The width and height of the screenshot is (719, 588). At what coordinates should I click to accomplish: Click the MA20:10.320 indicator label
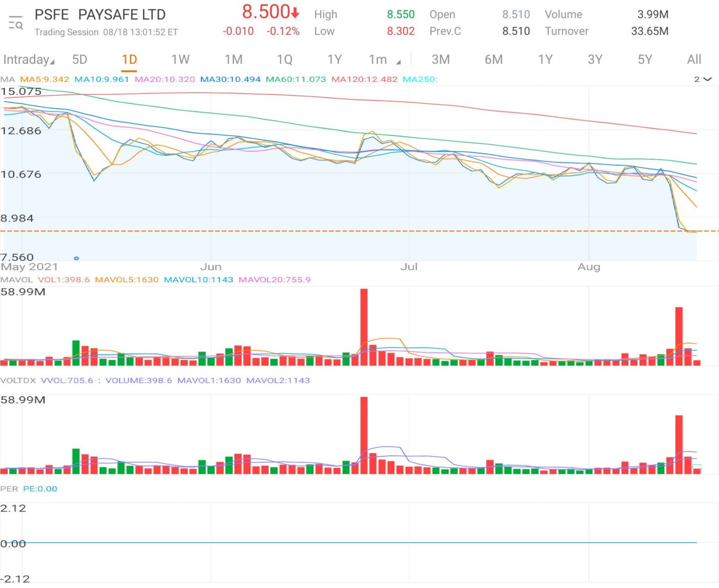click(165, 80)
